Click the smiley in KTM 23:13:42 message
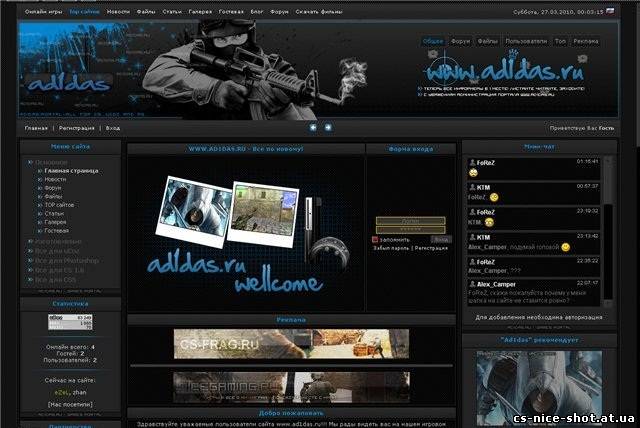Image resolution: width=640 pixels, height=428 pixels. [565, 247]
